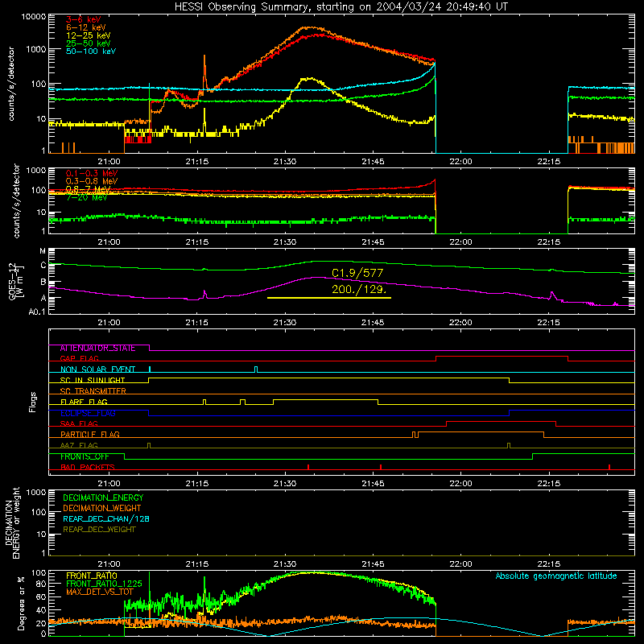Select the green FRONT_RATIO_1225 legend label
The height and width of the screenshot is (644, 644).
104,584
